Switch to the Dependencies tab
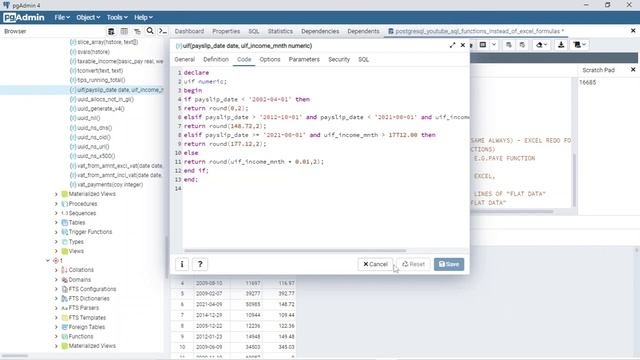 pos(320,31)
